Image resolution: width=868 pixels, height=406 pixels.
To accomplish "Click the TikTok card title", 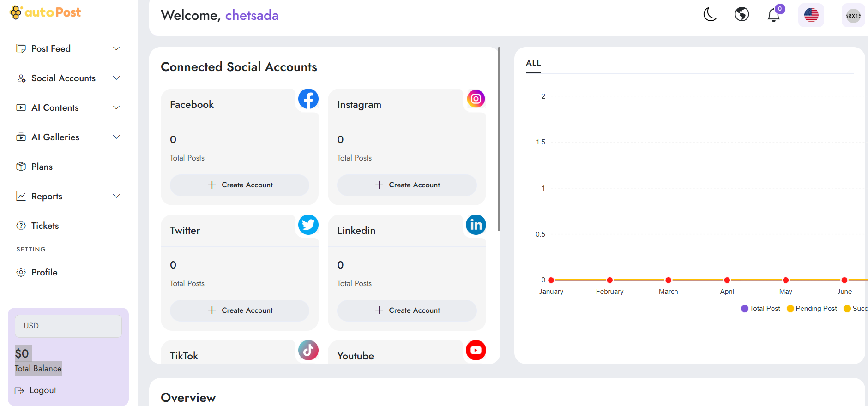I will pyautogui.click(x=184, y=356).
